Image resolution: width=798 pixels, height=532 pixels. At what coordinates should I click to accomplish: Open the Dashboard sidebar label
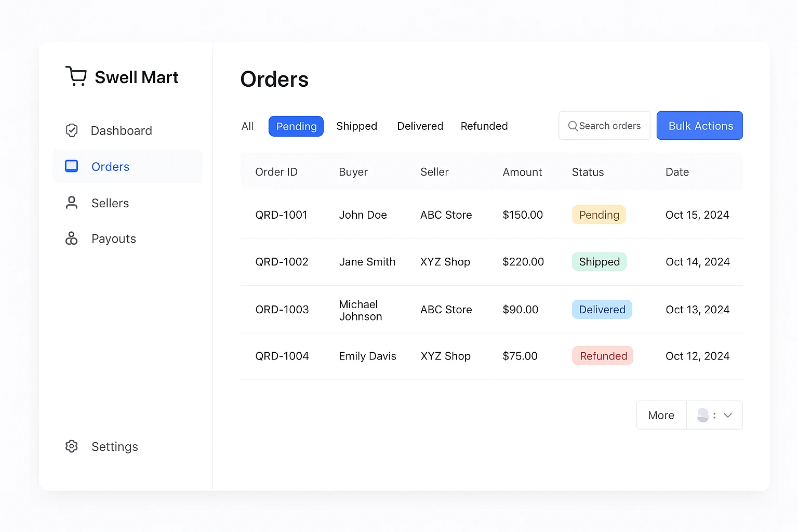click(x=122, y=130)
